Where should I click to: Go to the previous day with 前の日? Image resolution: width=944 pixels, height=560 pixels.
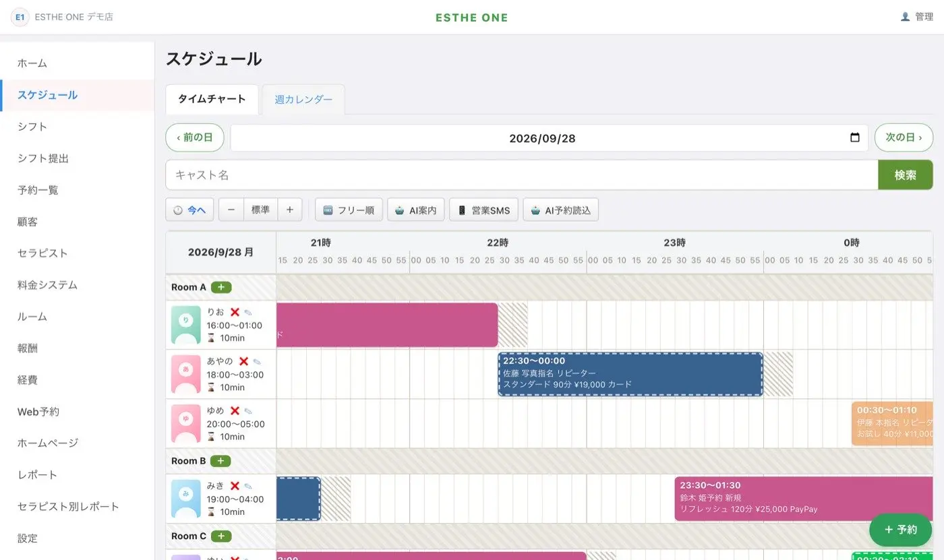click(195, 137)
